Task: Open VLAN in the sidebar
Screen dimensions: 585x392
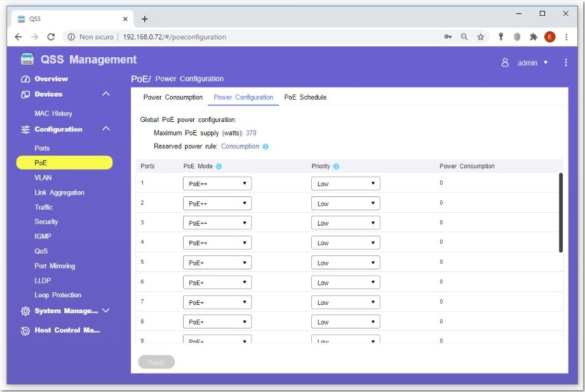Action: click(43, 178)
